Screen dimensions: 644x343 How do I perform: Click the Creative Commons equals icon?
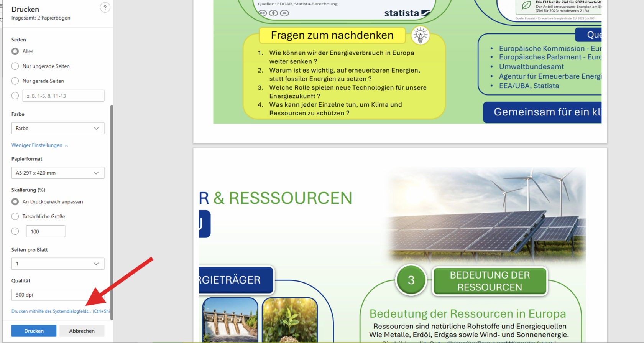(284, 13)
